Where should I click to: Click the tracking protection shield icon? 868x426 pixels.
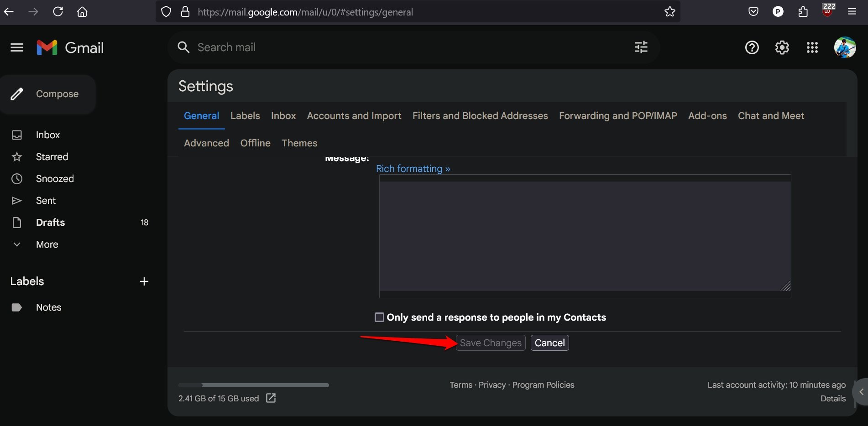click(166, 12)
